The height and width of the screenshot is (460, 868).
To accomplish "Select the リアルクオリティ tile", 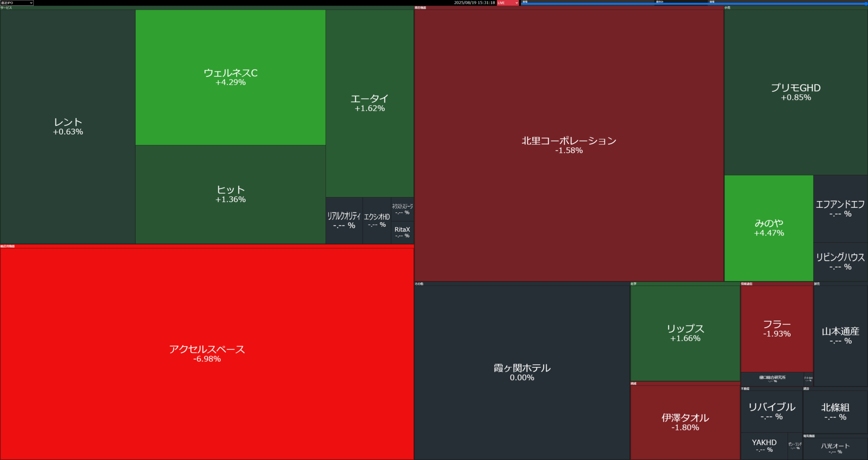I will coord(344,221).
